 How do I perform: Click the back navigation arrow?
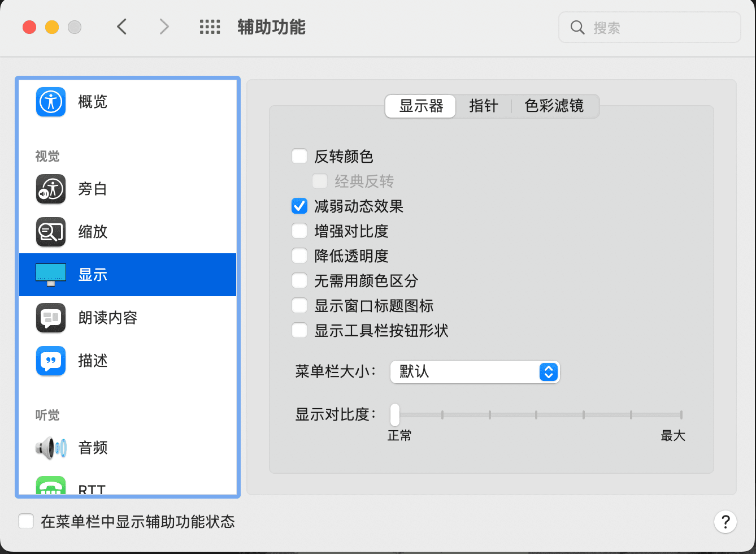click(x=121, y=27)
